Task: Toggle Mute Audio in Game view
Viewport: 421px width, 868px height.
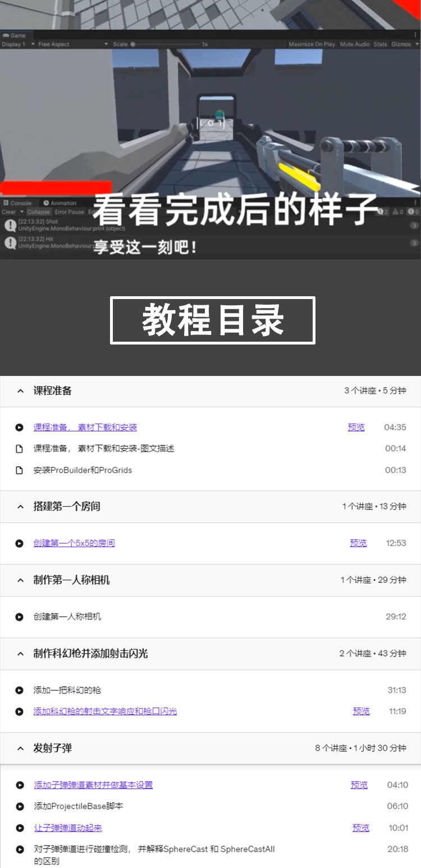Action: 355,44
